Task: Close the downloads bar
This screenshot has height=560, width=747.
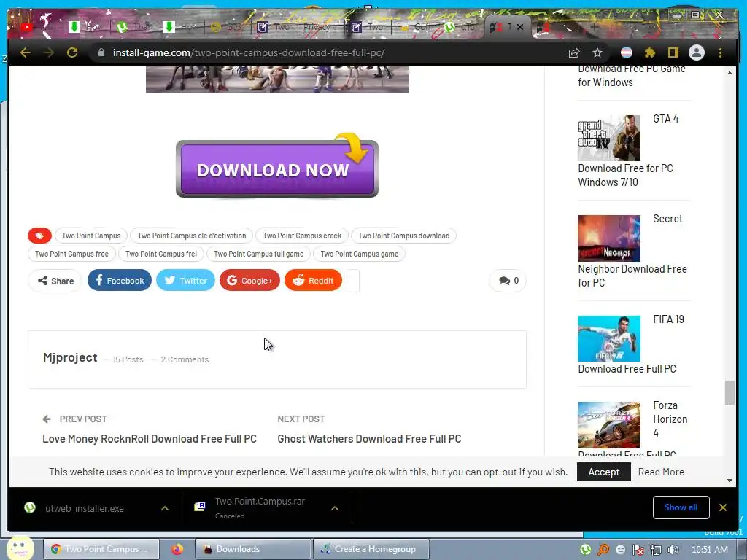Action: coord(723,507)
